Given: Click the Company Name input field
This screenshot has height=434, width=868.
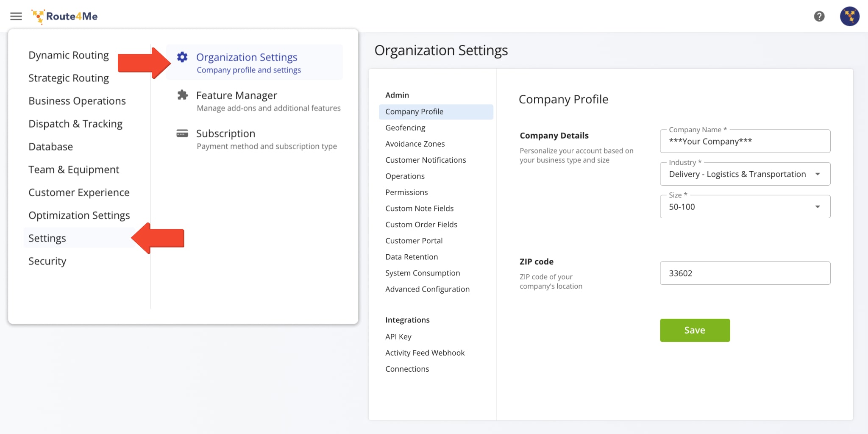Looking at the screenshot, I should pyautogui.click(x=744, y=142).
